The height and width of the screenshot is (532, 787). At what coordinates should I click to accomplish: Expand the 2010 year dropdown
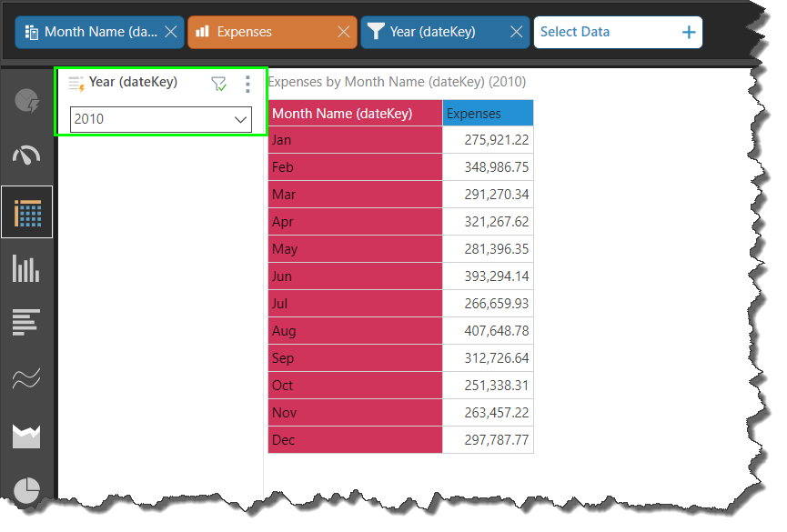(241, 119)
